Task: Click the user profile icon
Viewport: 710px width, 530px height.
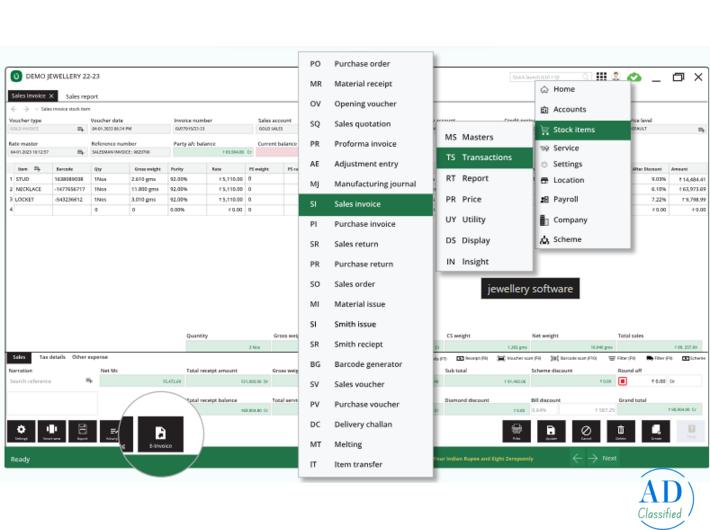Action: [616, 77]
